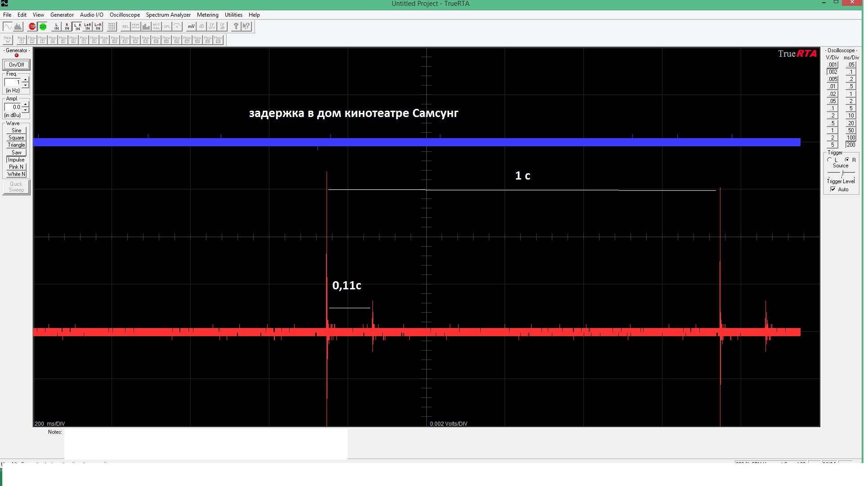The height and width of the screenshot is (486, 868).
Task: Adjust the Trigger Level slider
Action: [x=842, y=173]
